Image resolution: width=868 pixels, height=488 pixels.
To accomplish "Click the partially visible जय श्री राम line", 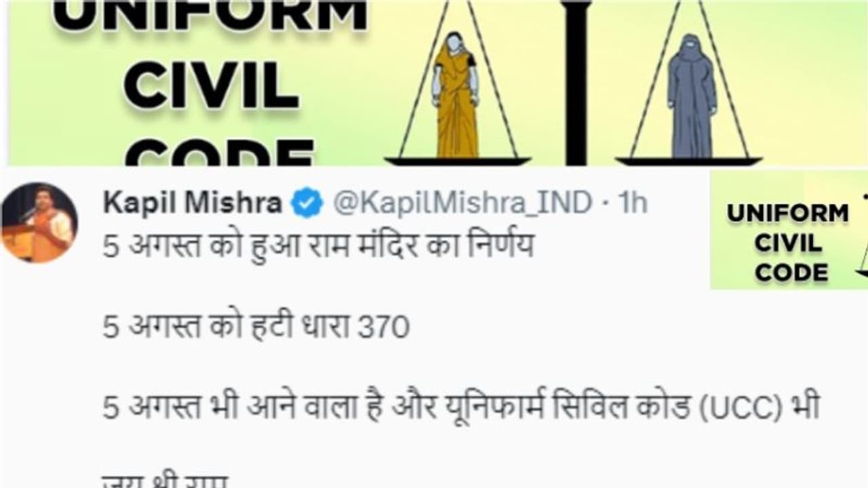I will point(165,481).
